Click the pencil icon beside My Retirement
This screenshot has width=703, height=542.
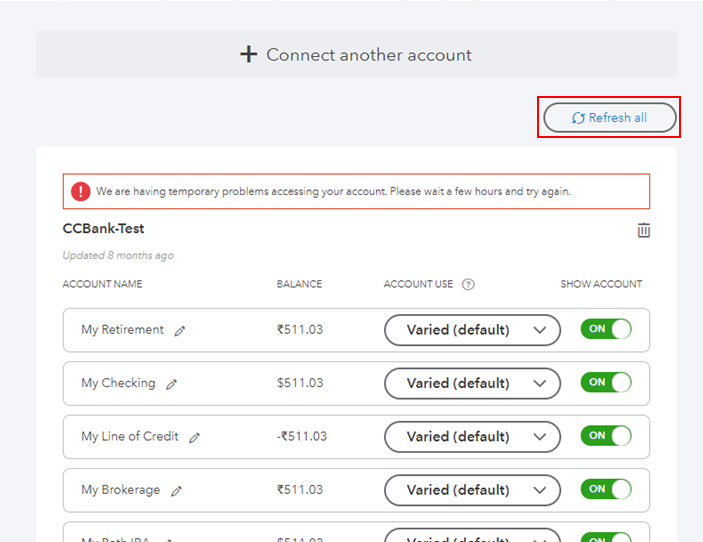click(x=180, y=331)
